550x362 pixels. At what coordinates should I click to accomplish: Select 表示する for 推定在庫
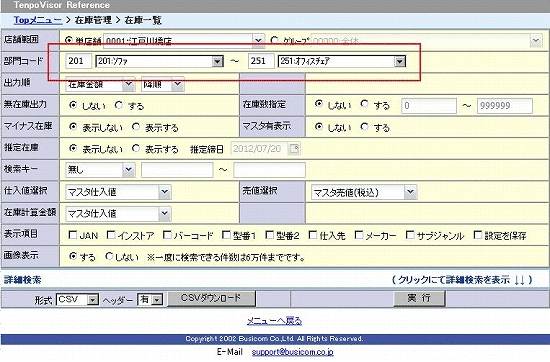[x=136, y=148]
